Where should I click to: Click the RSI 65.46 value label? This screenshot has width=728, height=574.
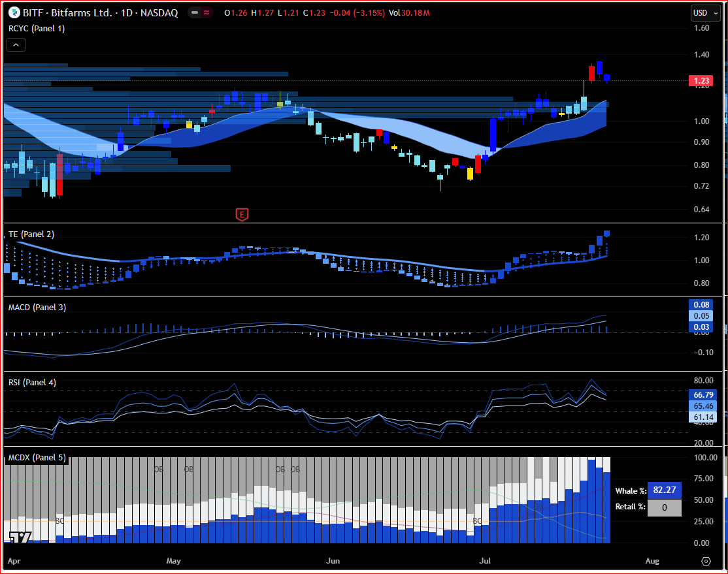point(703,406)
